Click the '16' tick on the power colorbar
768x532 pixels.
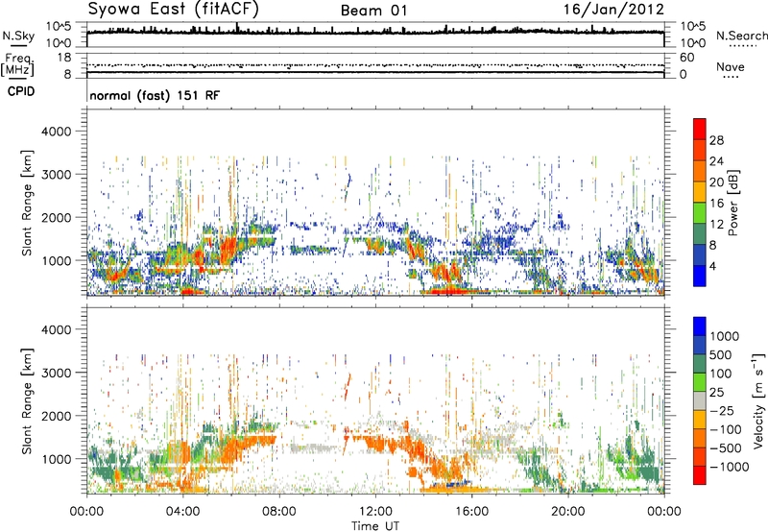716,203
